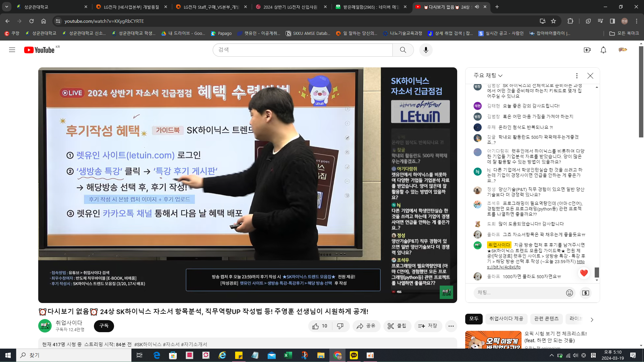Open the YouTube guide hamburger menu
Viewport: 644px width, 362px height.
point(12,50)
